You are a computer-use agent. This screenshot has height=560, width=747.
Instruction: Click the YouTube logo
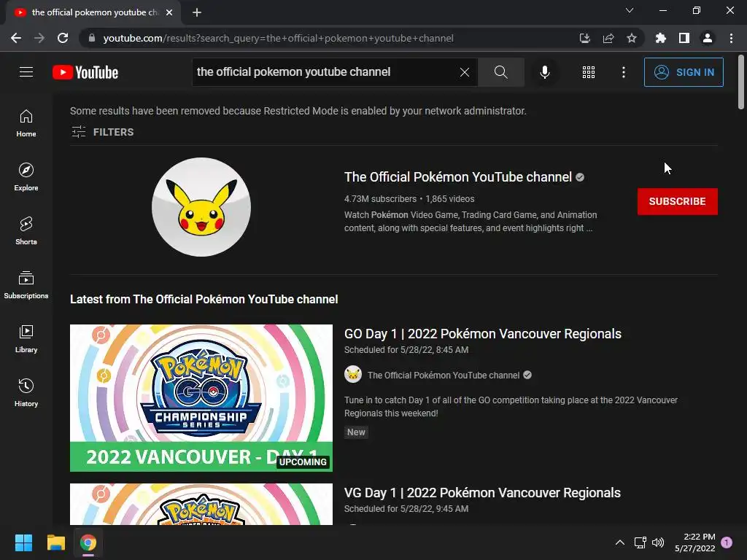[85, 72]
